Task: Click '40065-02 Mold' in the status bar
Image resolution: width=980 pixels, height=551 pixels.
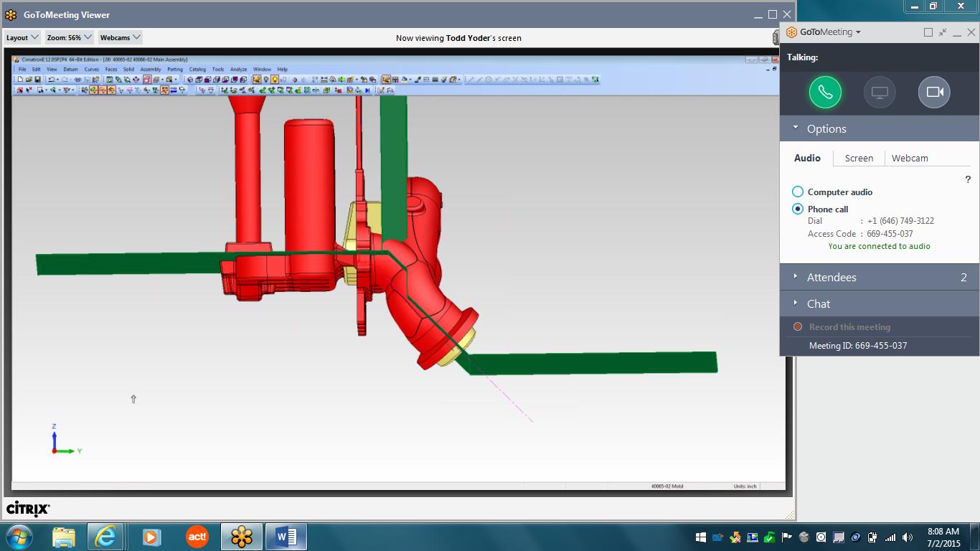Action: 667,486
